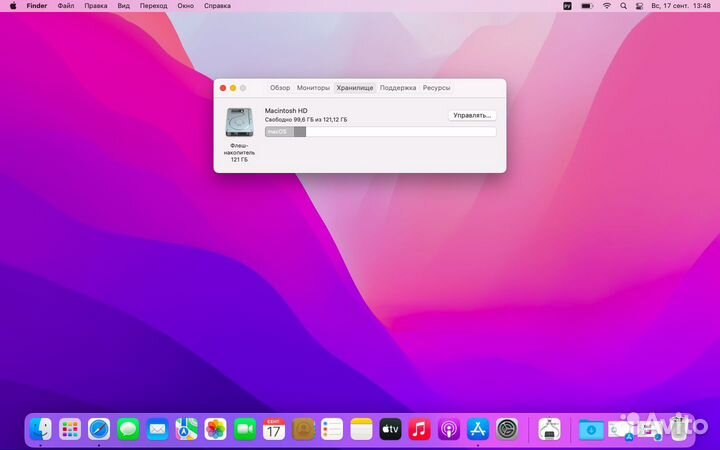Open the App Store from Dock
This screenshot has height=450, width=720.
(x=478, y=429)
